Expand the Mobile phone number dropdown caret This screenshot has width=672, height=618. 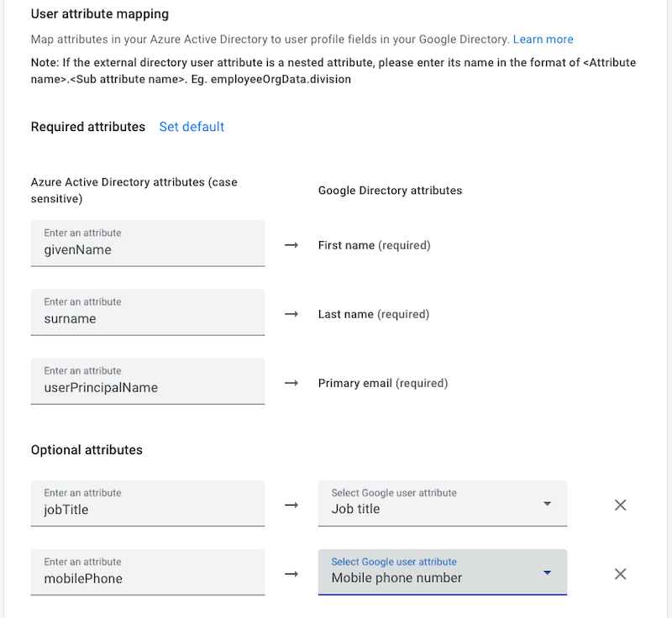(547, 573)
